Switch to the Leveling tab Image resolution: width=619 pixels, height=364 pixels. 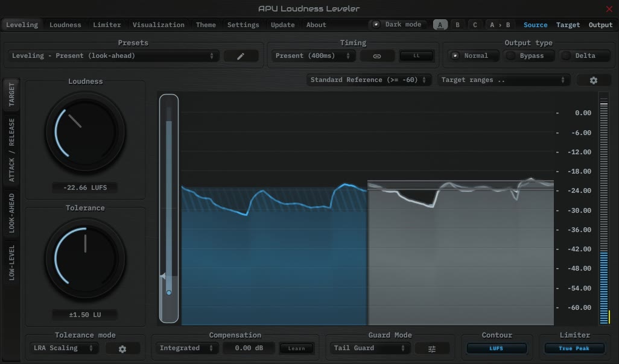point(22,25)
